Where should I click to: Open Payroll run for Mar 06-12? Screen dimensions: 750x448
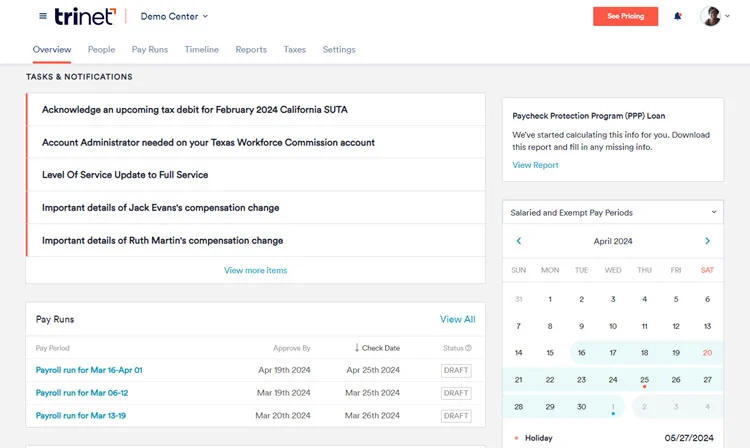82,393
